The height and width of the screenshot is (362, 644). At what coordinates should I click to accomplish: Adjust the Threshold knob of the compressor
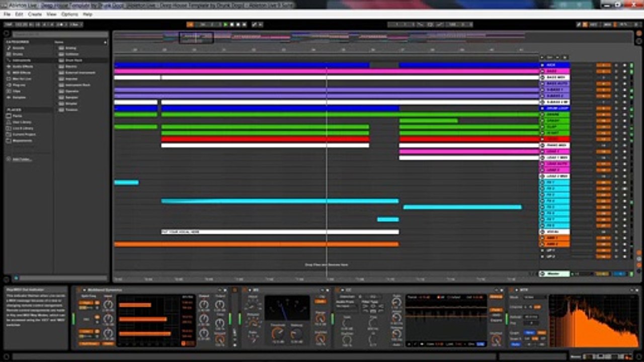[278, 332]
